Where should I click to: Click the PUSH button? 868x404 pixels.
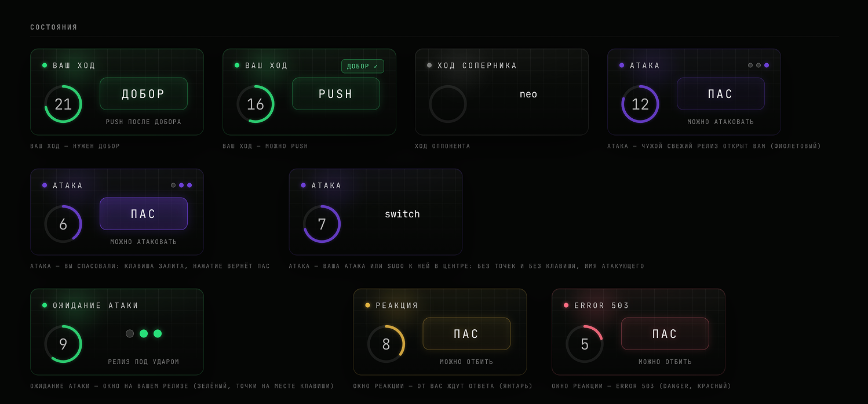(336, 94)
